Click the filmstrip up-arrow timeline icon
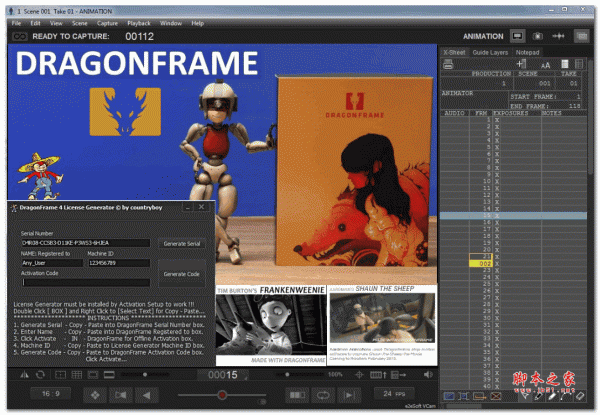Image resolution: width=600 pixels, height=415 pixels. tap(378, 375)
